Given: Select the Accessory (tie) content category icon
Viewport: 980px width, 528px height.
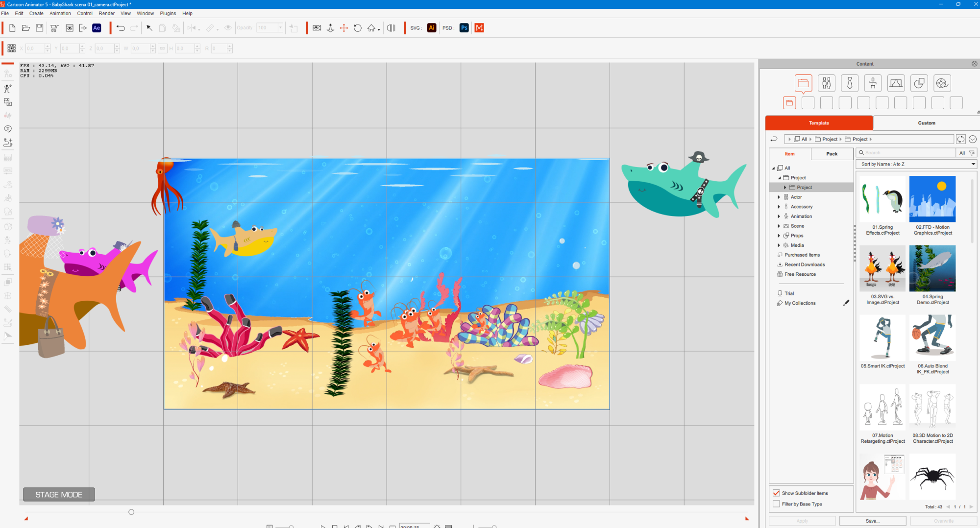Looking at the screenshot, I should coord(850,83).
